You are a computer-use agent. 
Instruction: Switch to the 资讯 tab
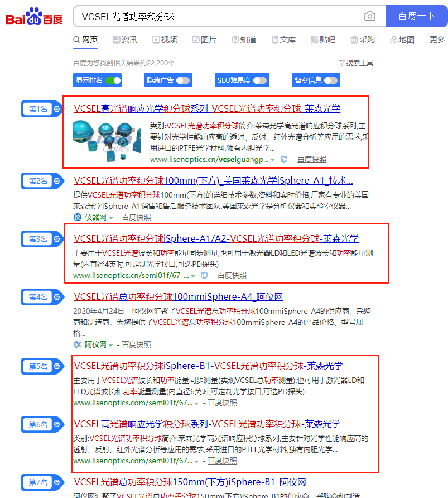(126, 40)
